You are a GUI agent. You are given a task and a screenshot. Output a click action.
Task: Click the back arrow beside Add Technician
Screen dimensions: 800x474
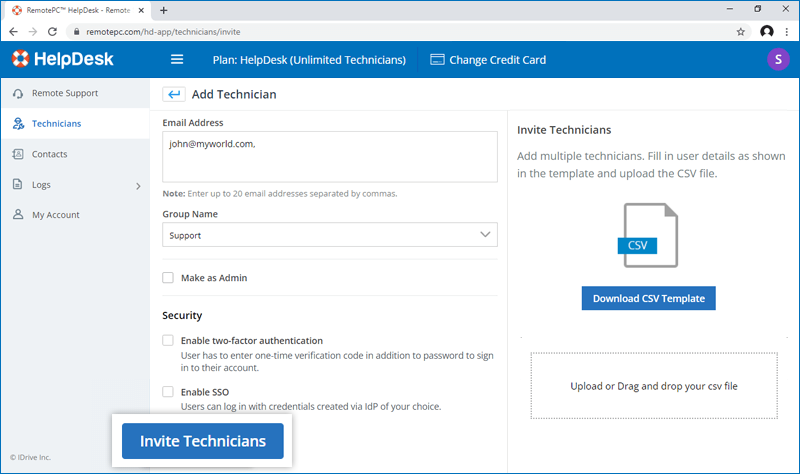(x=174, y=94)
